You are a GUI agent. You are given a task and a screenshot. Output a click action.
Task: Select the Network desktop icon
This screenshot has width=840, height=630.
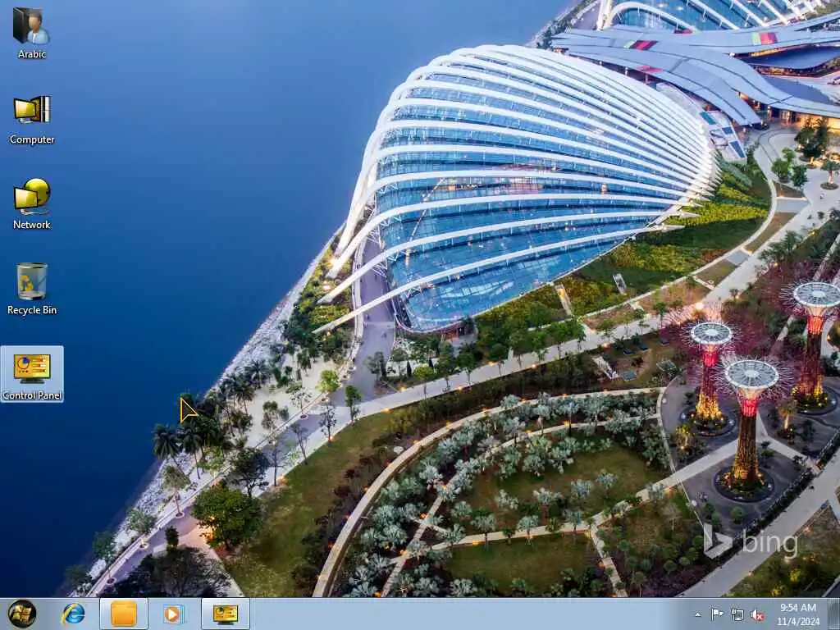click(x=32, y=204)
